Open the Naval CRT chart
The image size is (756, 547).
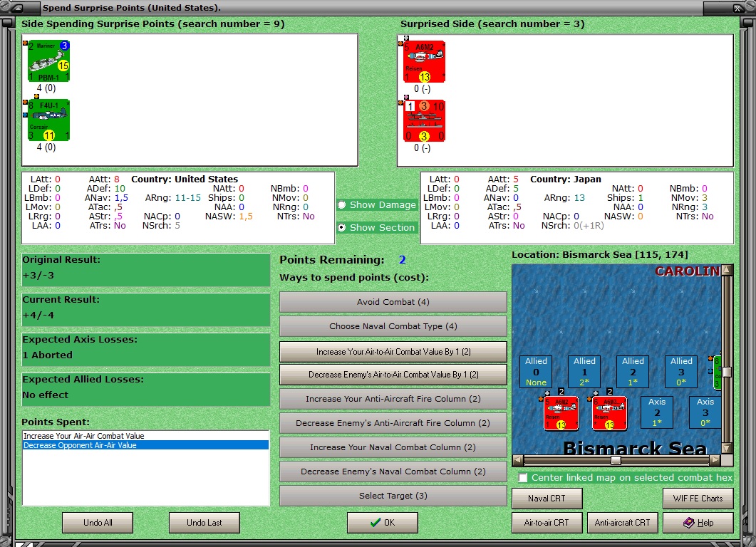click(547, 499)
